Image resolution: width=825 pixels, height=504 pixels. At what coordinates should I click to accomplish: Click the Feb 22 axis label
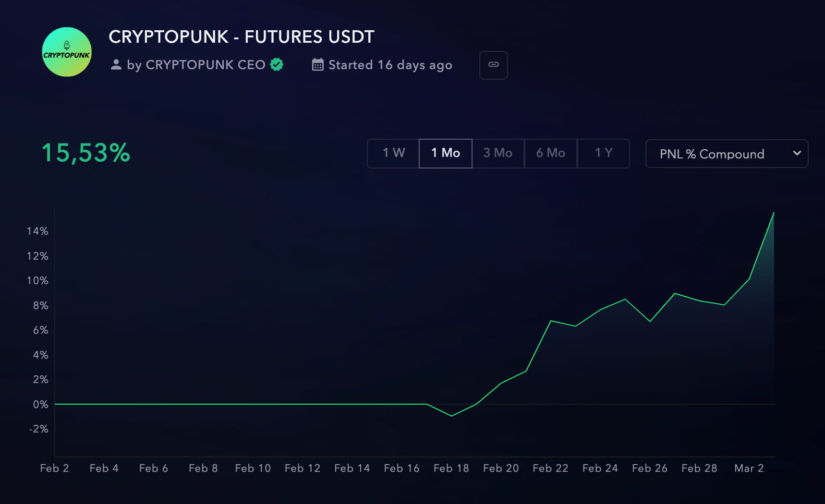point(550,468)
